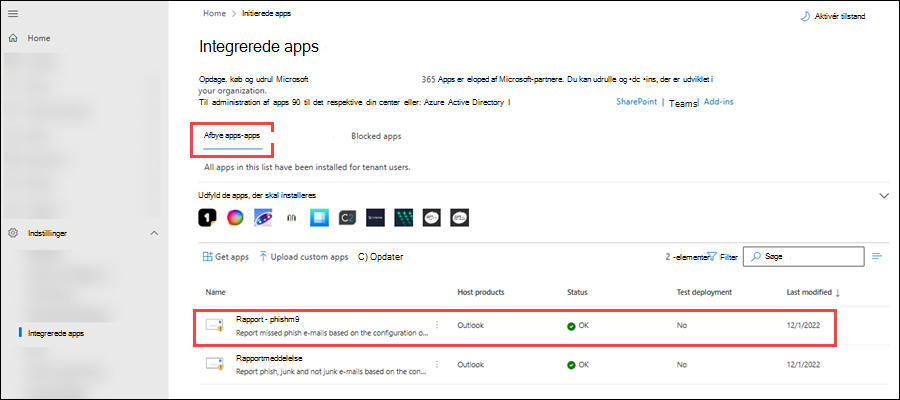
Task: Click the C2 app icon
Action: 347,218
